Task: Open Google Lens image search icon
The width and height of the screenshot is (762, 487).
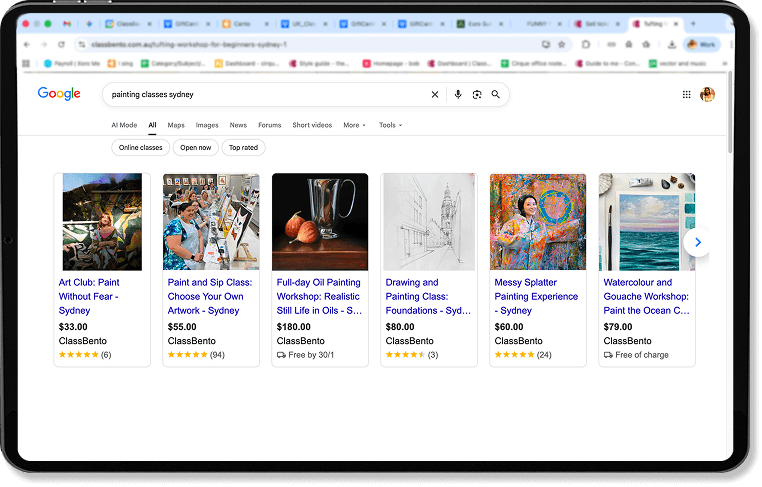Action: pos(477,95)
